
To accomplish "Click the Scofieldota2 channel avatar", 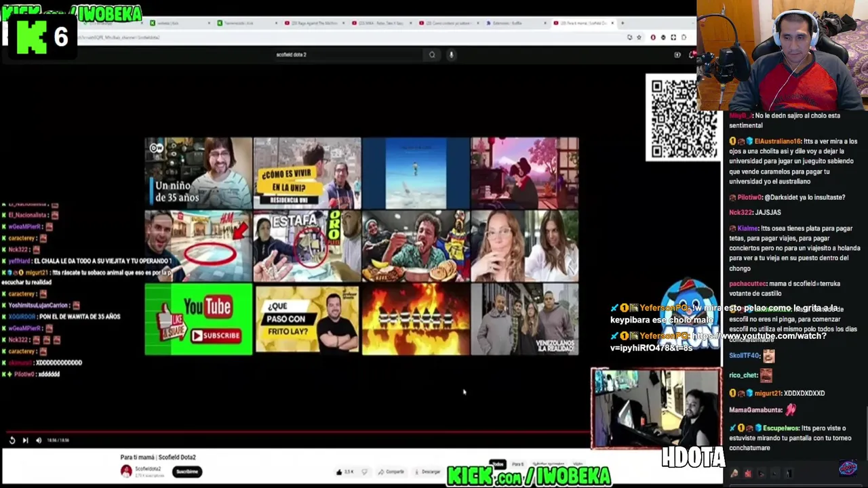I will (x=126, y=471).
